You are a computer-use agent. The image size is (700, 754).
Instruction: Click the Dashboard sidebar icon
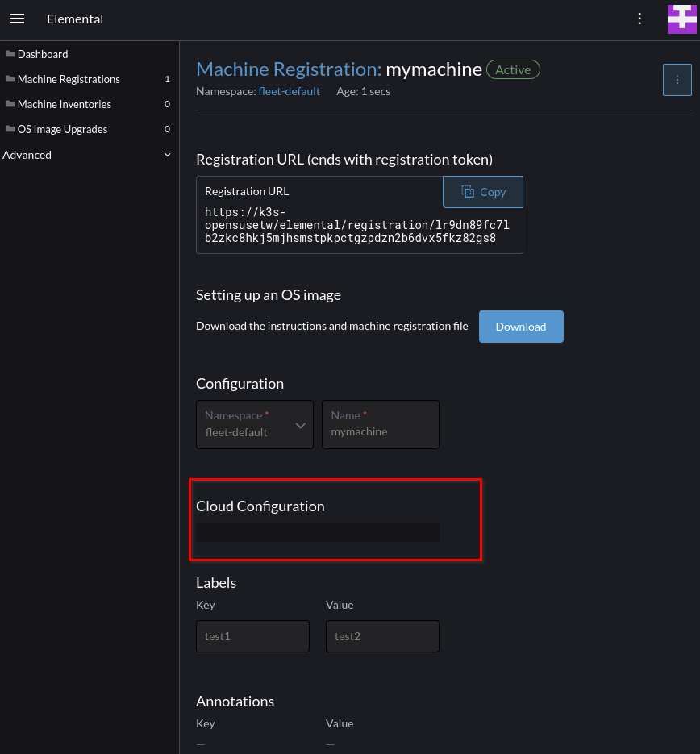[x=11, y=54]
